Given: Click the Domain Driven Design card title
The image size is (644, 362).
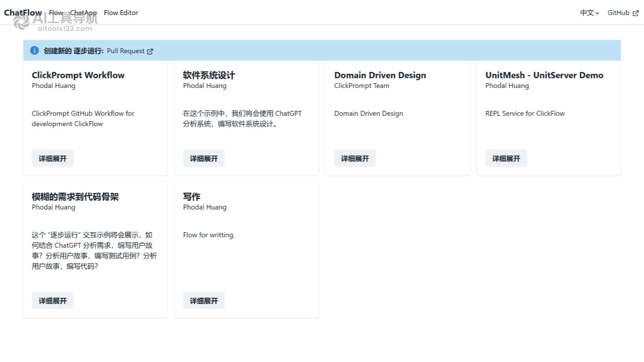Looking at the screenshot, I should tap(380, 75).
